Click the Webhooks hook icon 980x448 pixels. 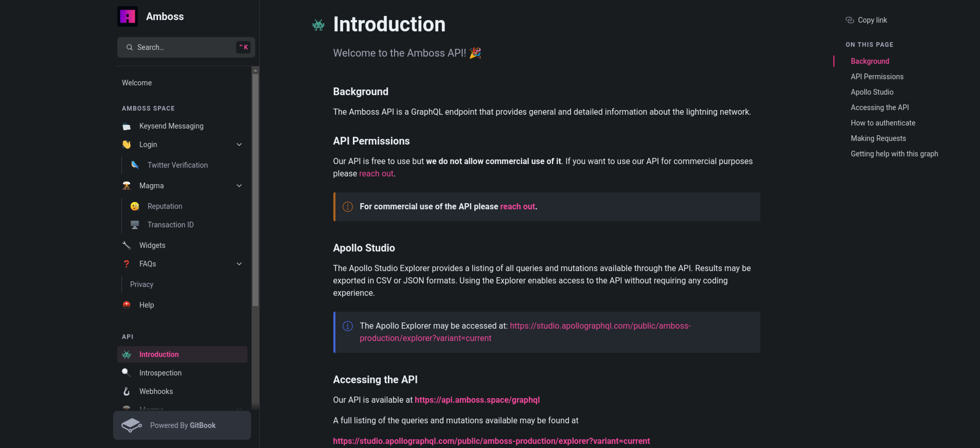pos(127,391)
